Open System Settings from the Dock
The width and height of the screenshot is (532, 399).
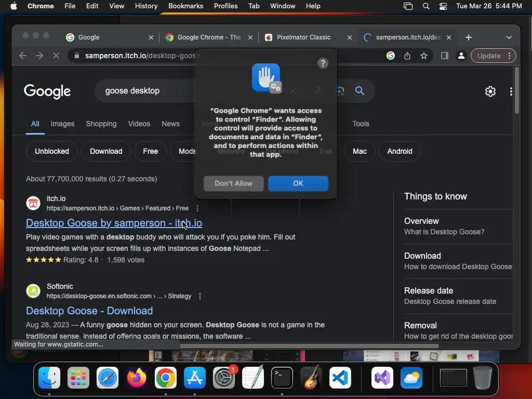pyautogui.click(x=224, y=378)
